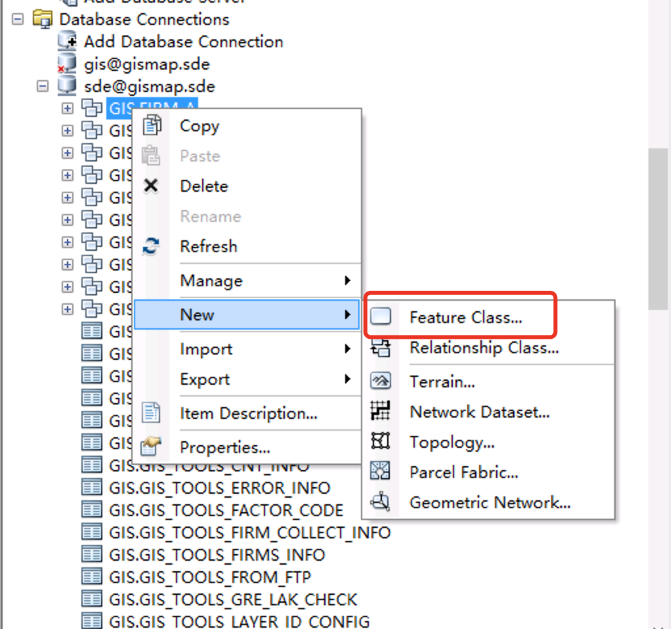Expand the GIS.GIS_FIRM_A dataset node
The image size is (672, 629).
66,108
